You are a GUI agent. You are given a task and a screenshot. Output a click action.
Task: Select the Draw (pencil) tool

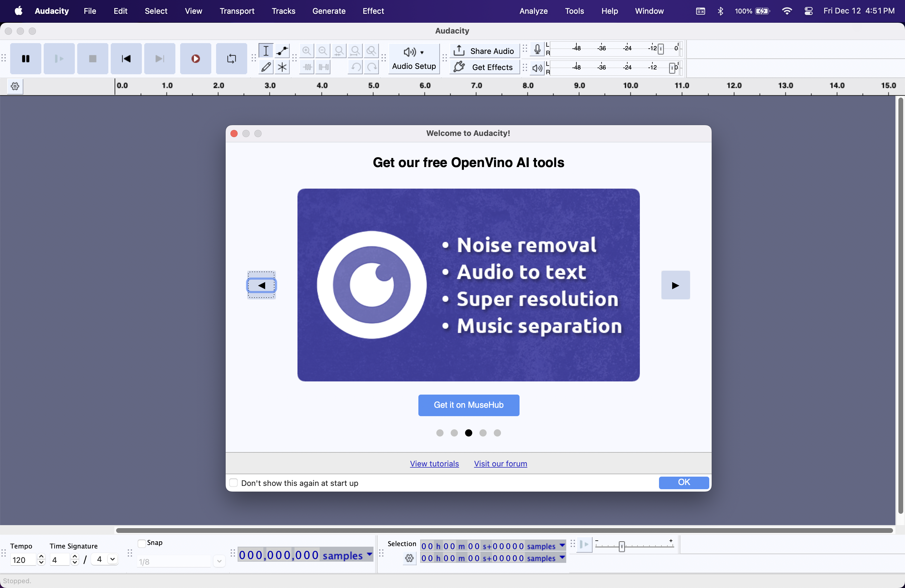pos(266,67)
